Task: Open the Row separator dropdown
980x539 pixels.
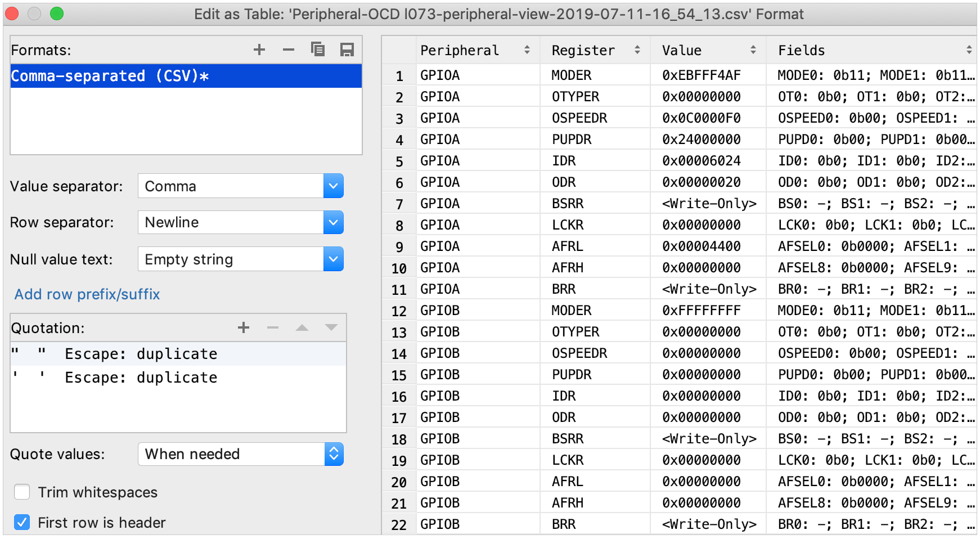Action: pyautogui.click(x=333, y=222)
